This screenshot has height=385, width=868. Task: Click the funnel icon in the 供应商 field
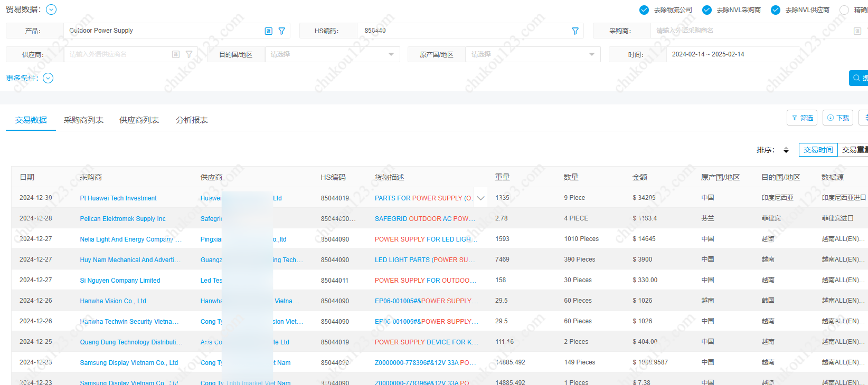tap(189, 54)
